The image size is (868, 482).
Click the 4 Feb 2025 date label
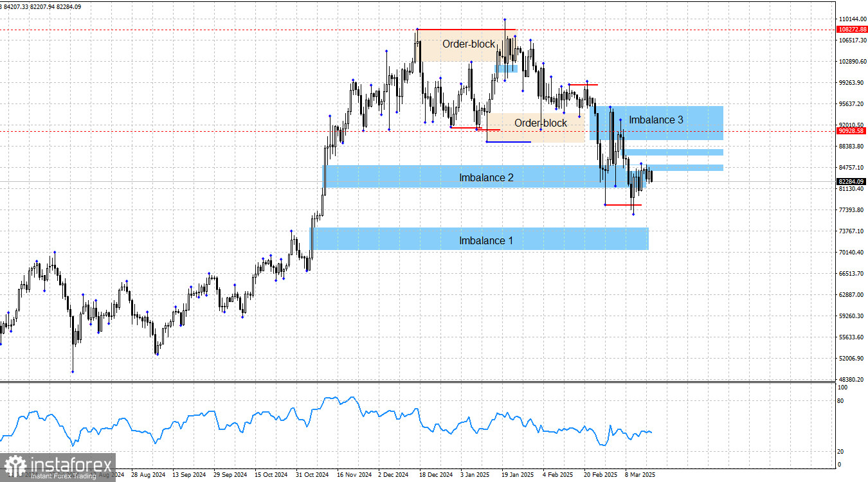point(558,475)
